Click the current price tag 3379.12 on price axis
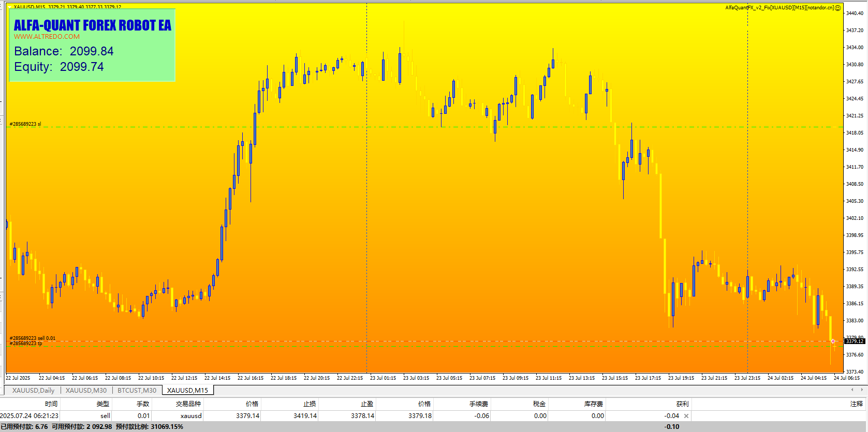 [x=855, y=341]
